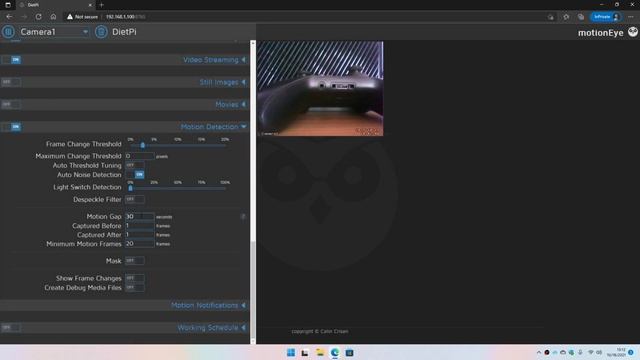The width and height of the screenshot is (640, 360).
Task: Open browser settings and more menu
Action: pos(631,17)
